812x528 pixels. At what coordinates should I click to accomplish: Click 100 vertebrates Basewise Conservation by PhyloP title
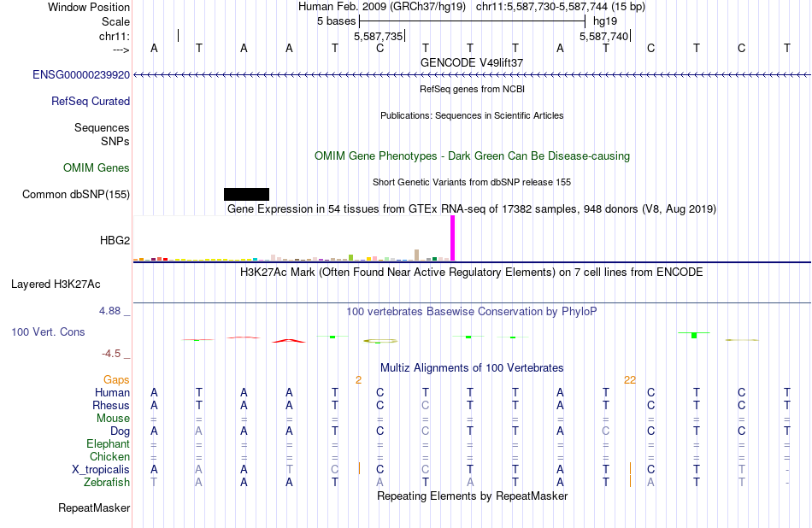point(472,312)
